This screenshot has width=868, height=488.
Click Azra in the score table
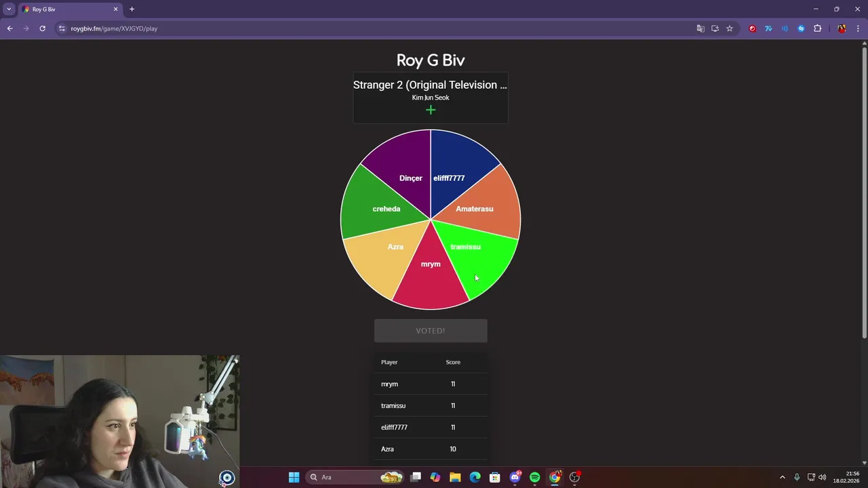(x=387, y=449)
